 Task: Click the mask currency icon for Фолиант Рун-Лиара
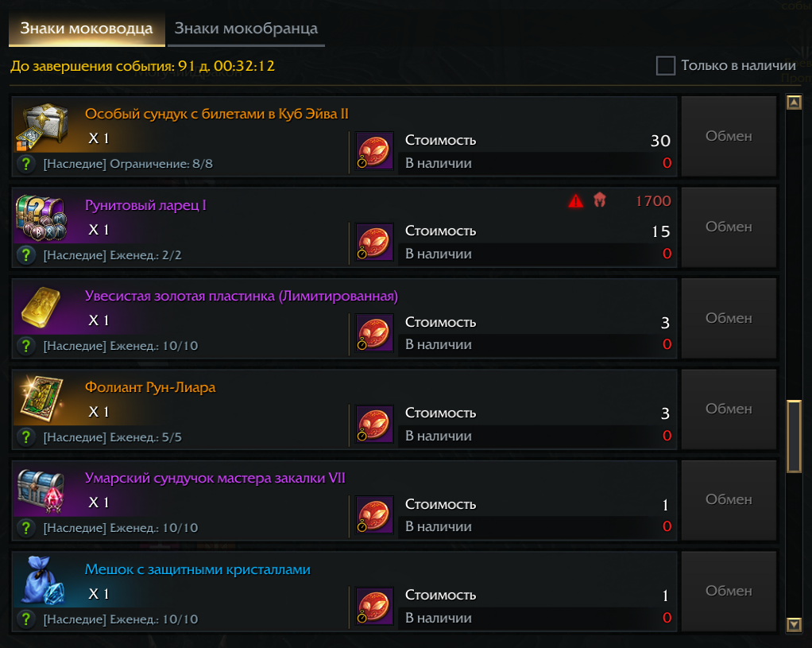pyautogui.click(x=374, y=424)
